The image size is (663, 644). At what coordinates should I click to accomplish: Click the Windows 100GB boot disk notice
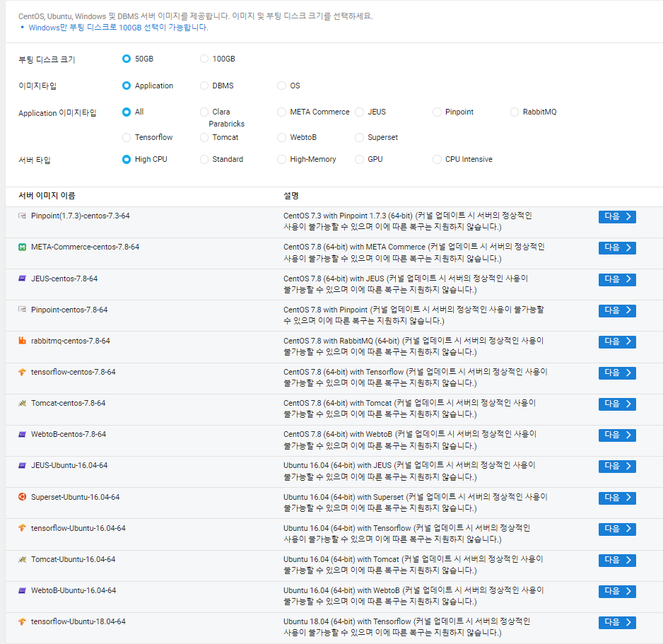(x=119, y=28)
